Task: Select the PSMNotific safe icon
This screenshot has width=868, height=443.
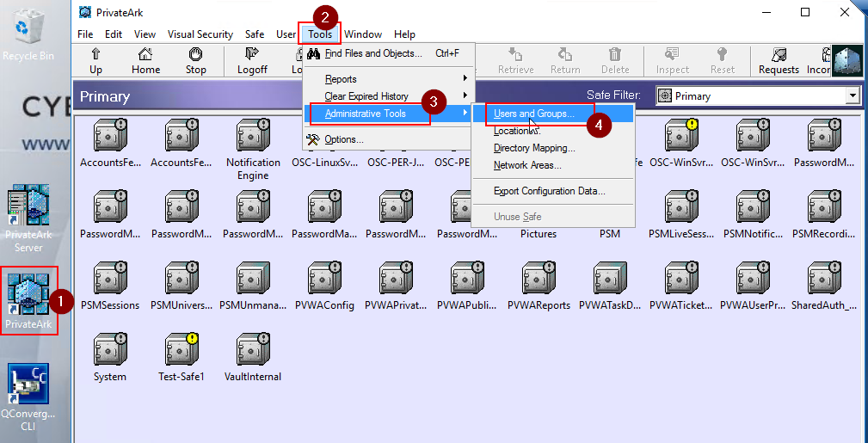Action: 753,207
